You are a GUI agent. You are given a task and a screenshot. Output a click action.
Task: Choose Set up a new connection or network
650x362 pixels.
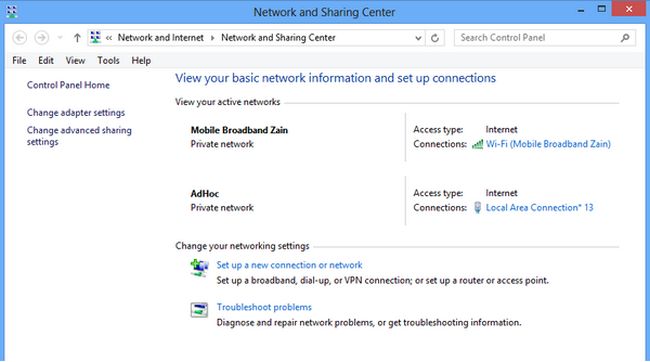pyautogui.click(x=289, y=265)
